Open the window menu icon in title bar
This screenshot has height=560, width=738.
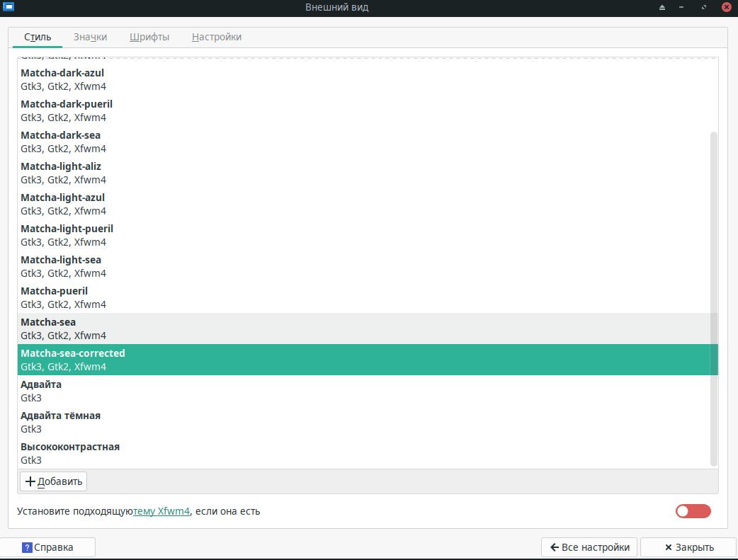[x=8, y=8]
